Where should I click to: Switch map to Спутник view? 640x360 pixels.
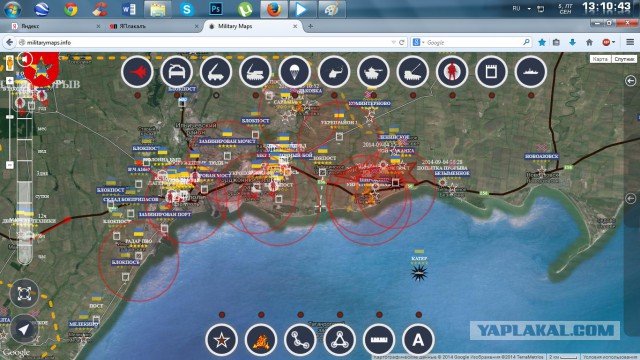pos(624,59)
